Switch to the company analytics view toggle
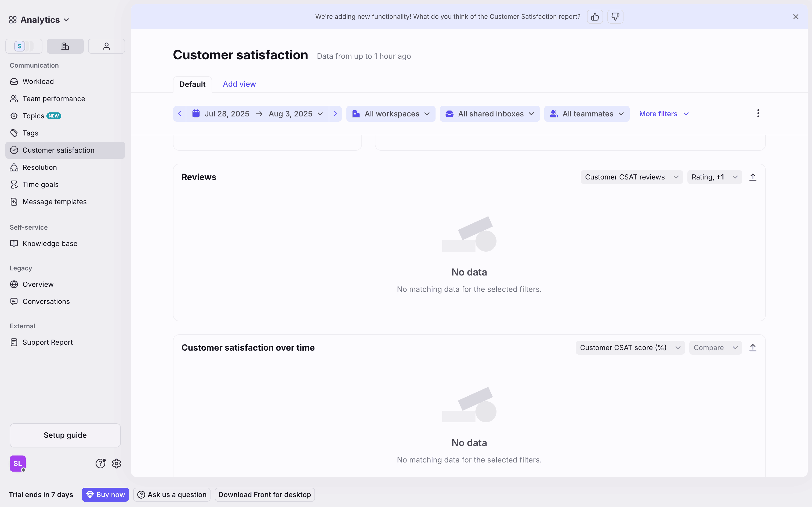 click(x=65, y=46)
